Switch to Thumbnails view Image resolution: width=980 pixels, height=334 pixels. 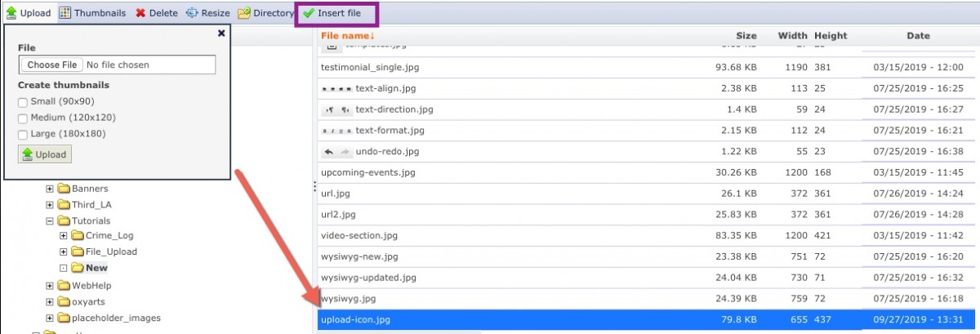point(92,13)
